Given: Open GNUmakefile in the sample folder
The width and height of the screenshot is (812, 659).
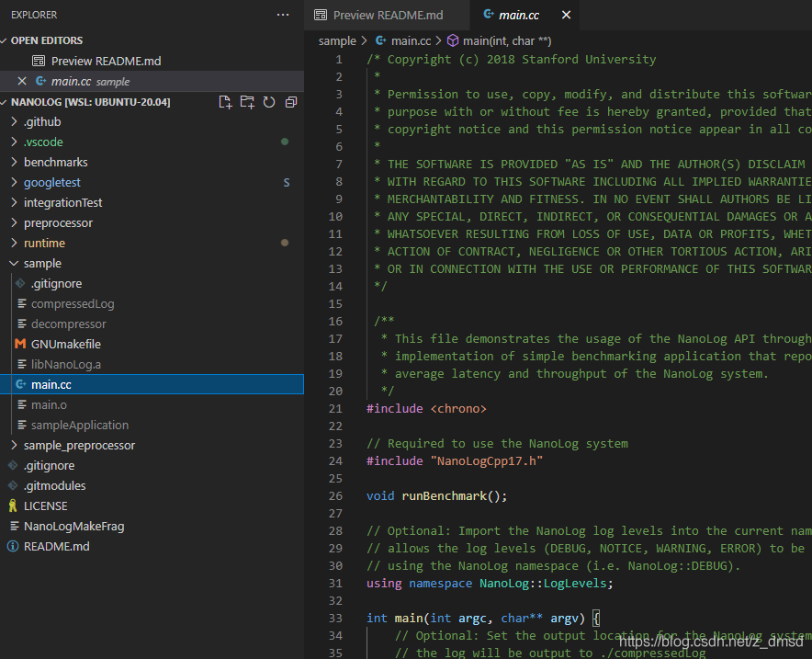Looking at the screenshot, I should [152, 344].
